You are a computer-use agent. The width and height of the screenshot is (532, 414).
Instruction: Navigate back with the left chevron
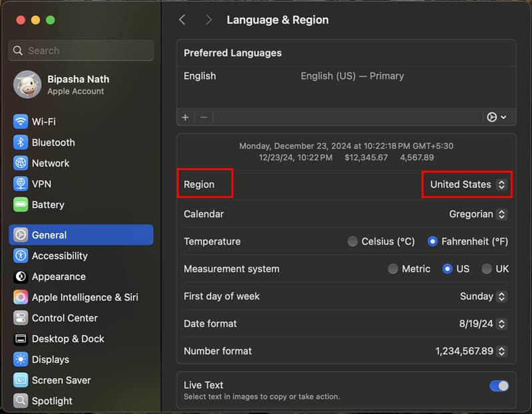(182, 20)
